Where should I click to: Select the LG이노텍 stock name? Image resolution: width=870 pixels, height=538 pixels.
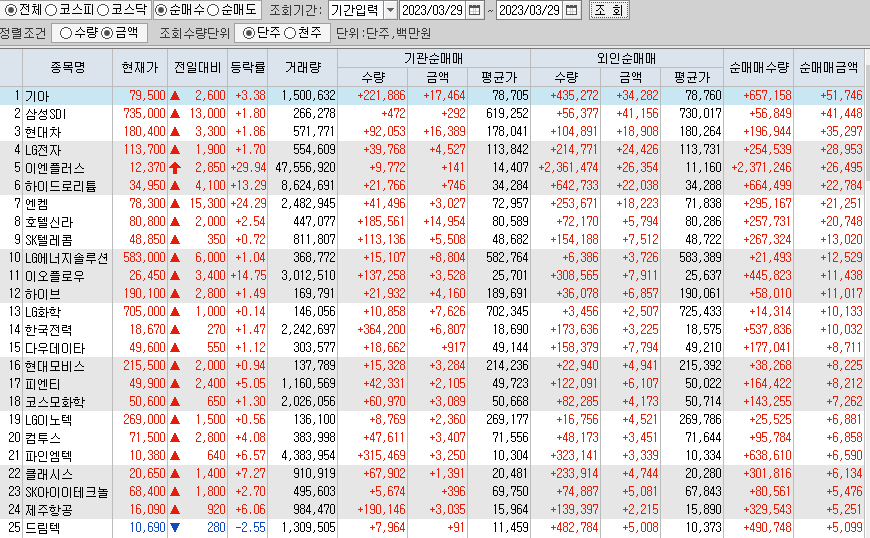48,420
